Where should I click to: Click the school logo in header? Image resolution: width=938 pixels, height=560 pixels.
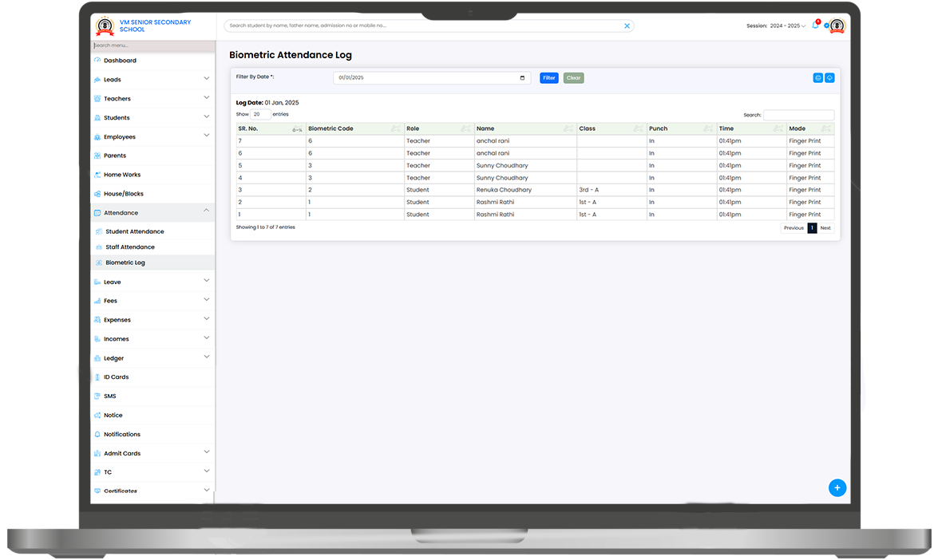click(x=105, y=26)
